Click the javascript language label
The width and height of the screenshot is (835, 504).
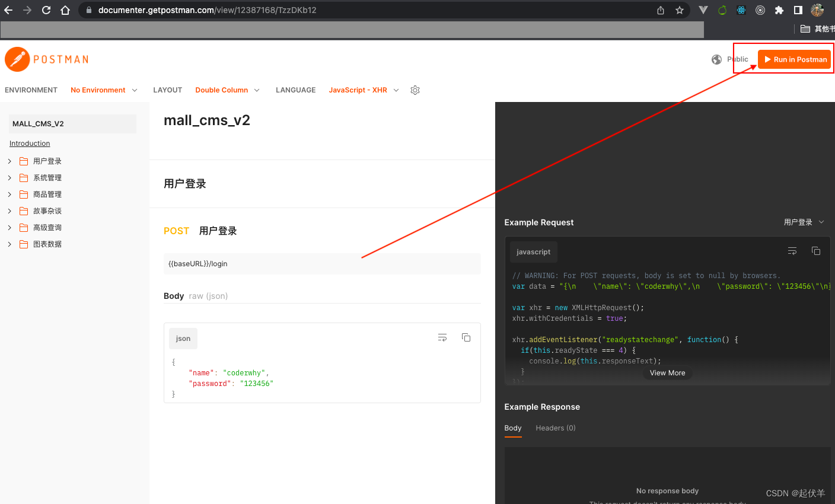pyautogui.click(x=534, y=252)
